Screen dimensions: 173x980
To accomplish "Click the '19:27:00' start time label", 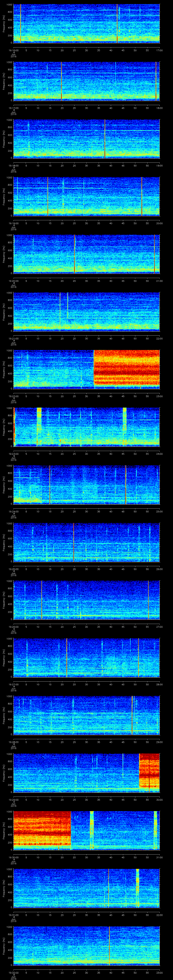I will click(x=14, y=684).
